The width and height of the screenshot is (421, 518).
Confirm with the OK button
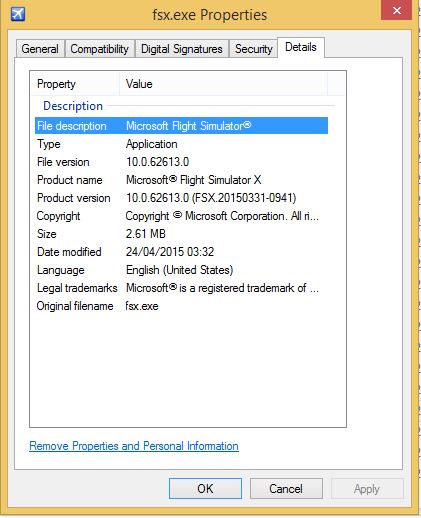(x=205, y=489)
